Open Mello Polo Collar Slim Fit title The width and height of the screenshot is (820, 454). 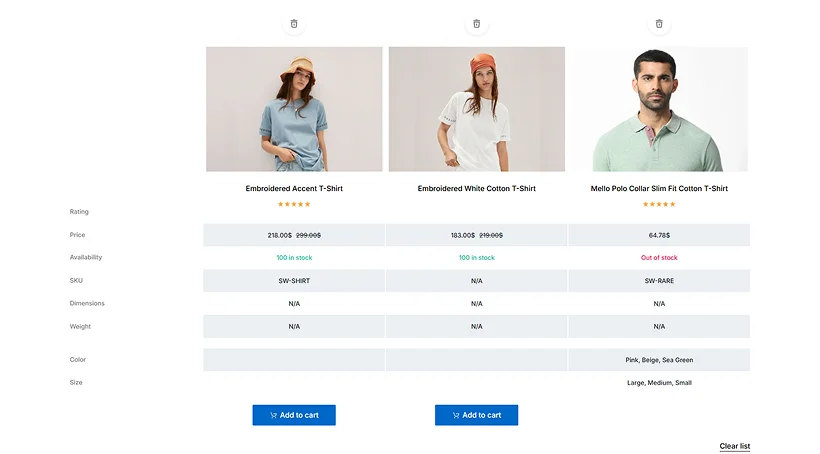pos(659,188)
